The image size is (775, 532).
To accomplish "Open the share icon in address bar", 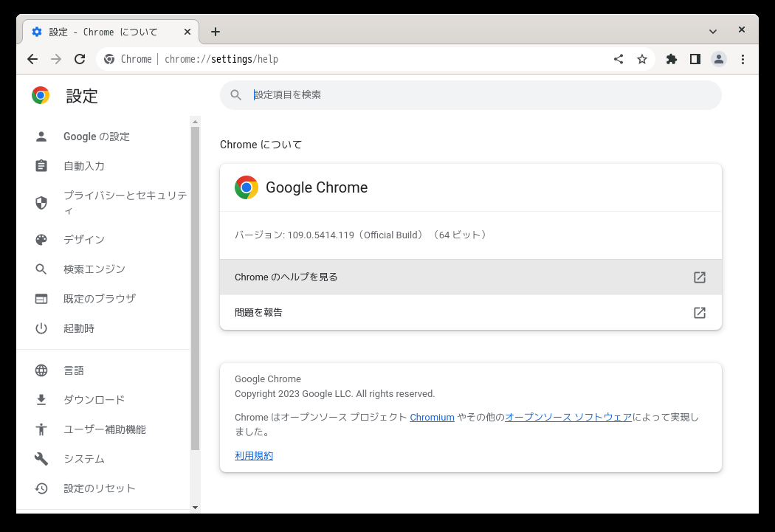I will [x=619, y=59].
